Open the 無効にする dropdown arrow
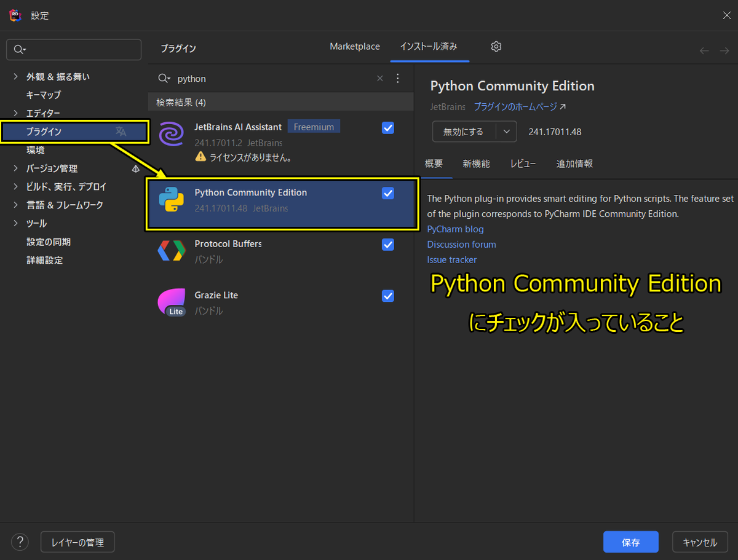Screen dimensions: 738x560 pyautogui.click(x=506, y=132)
